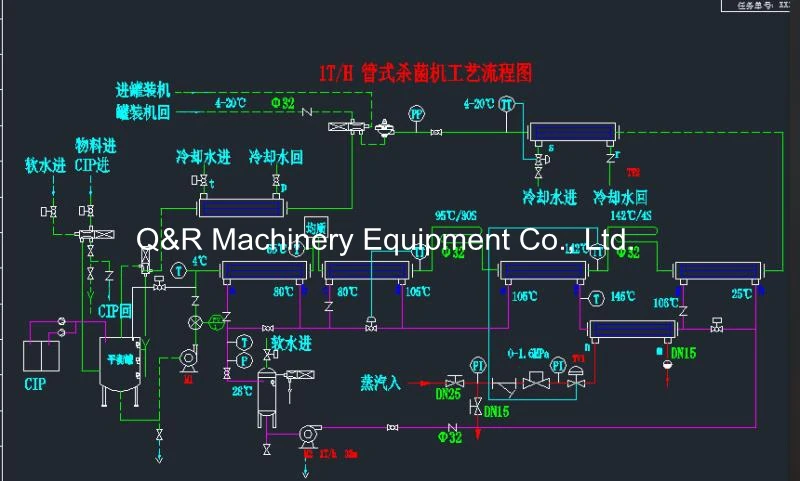The image size is (800, 481).
Task: Click the DN15 label near the steam drain valve
Action: 496,412
